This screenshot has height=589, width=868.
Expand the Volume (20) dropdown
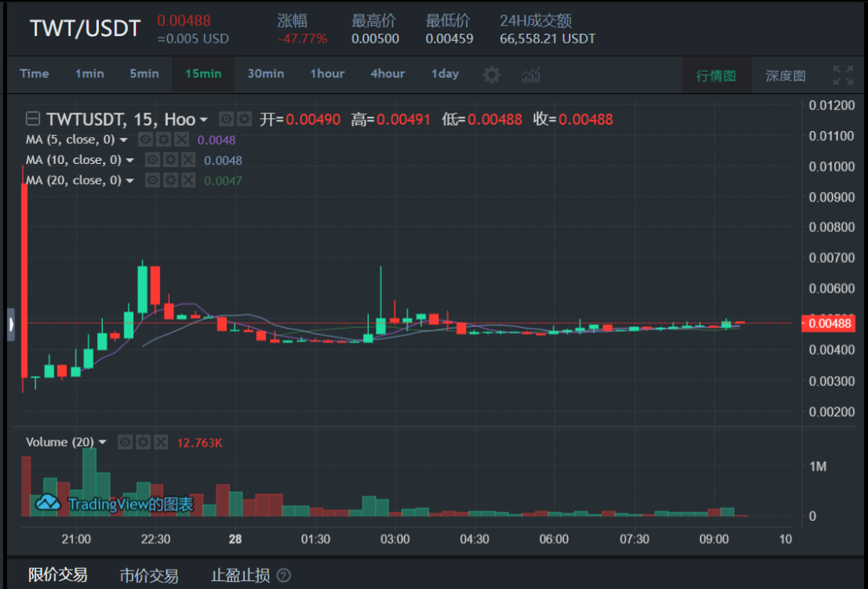102,442
